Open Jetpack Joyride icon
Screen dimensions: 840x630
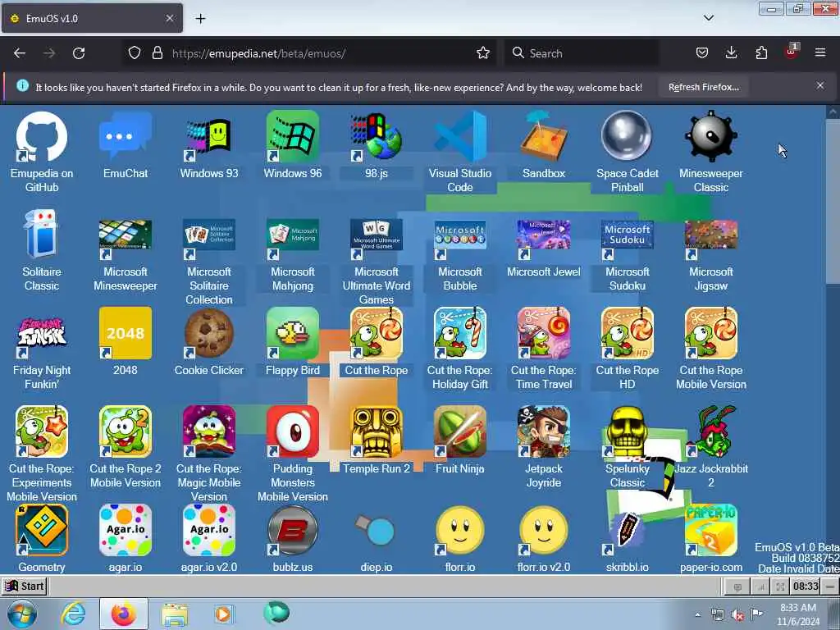point(543,431)
